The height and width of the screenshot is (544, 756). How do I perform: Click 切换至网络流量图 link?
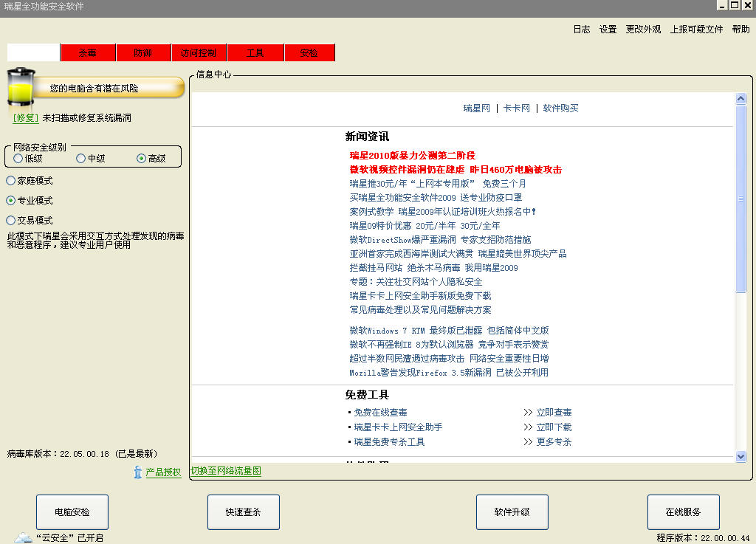click(226, 471)
